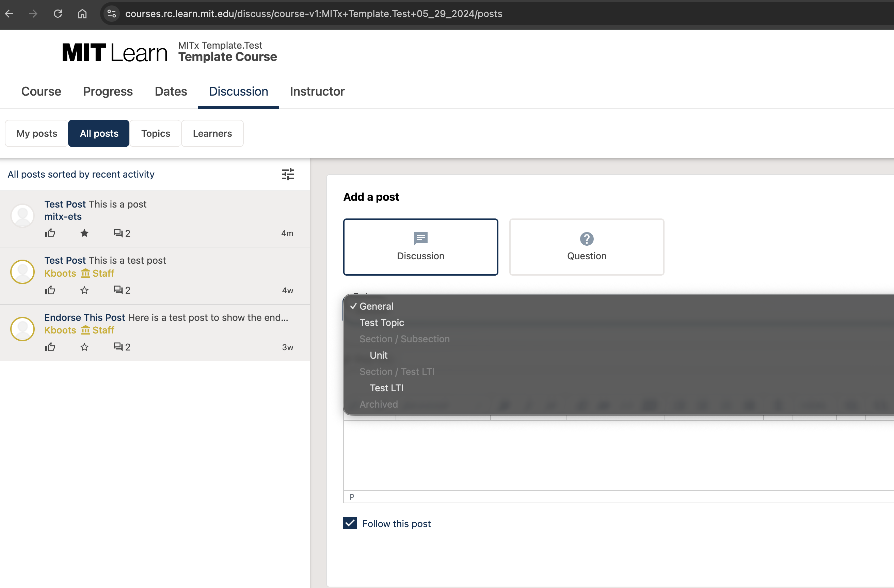Open the site information icon in the address bar

(x=112, y=14)
